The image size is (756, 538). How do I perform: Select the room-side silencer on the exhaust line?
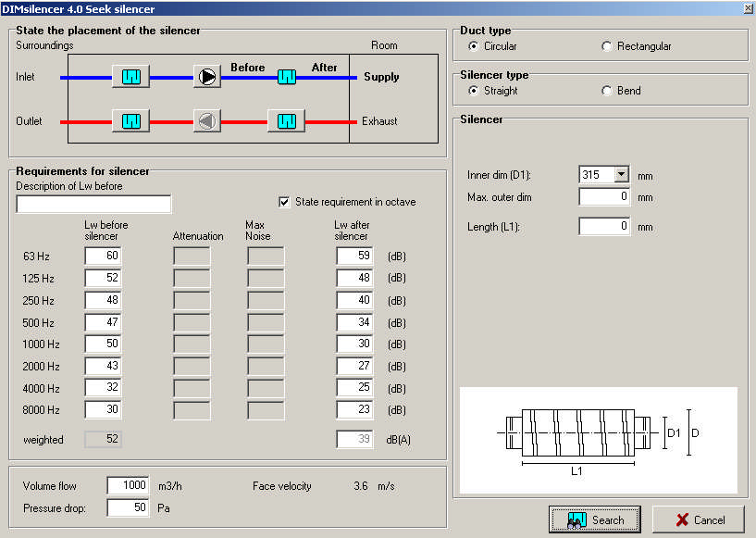coord(287,120)
